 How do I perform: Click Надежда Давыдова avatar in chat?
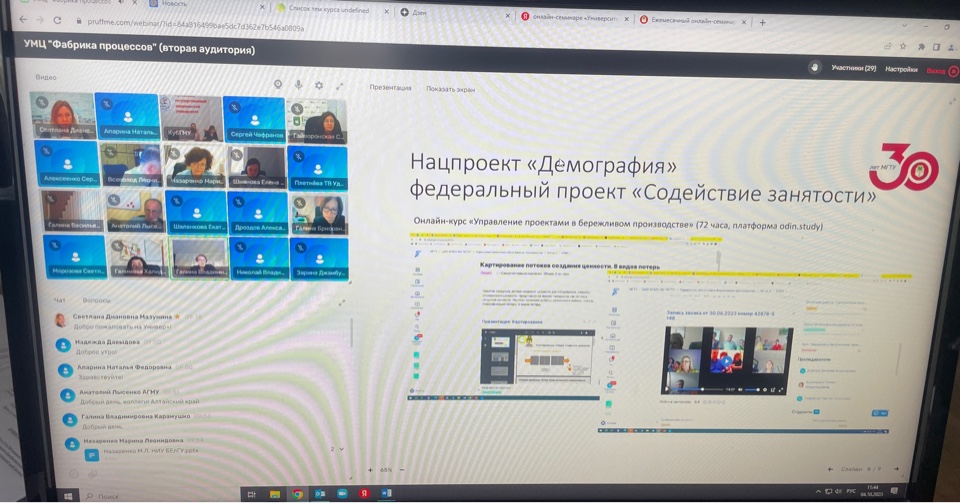pyautogui.click(x=63, y=346)
